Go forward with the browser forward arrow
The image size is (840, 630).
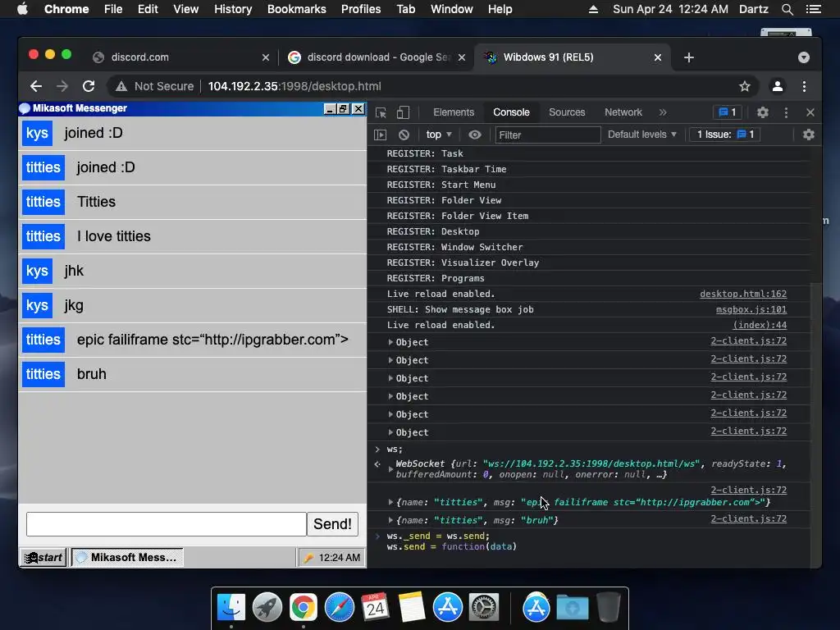point(62,86)
